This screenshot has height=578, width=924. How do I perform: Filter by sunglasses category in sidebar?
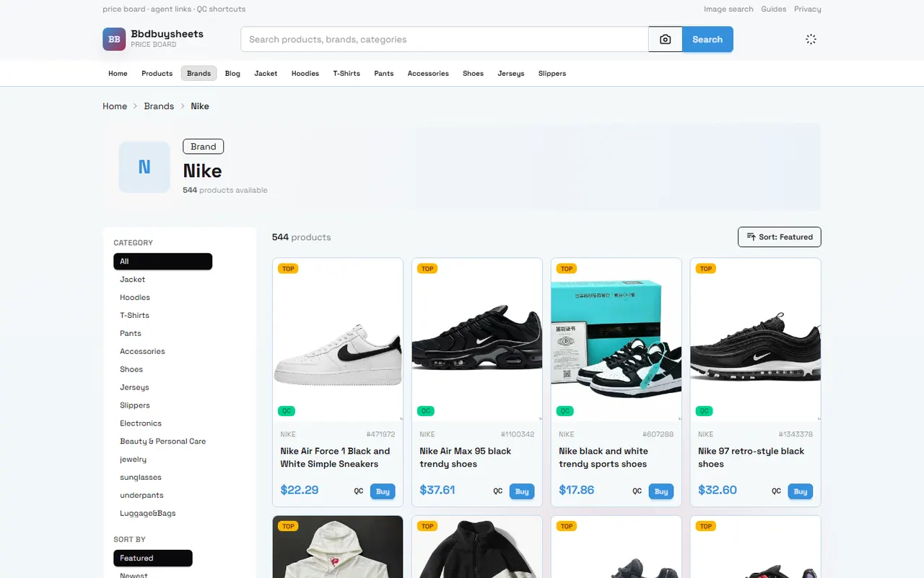(x=141, y=478)
